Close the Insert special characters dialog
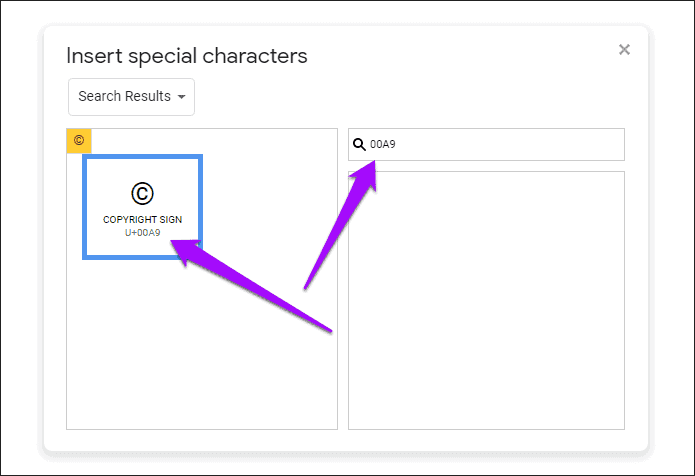The image size is (695, 476). [624, 49]
